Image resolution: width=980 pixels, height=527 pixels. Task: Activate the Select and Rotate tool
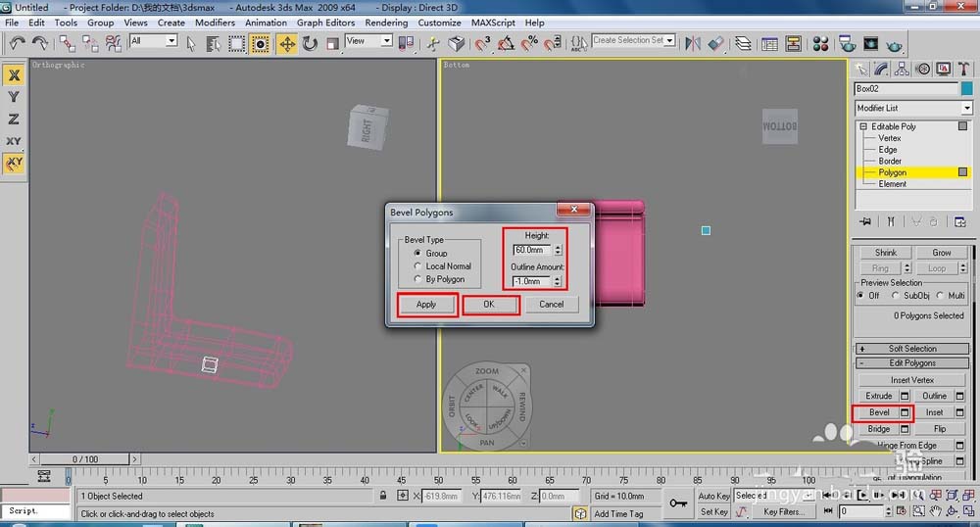pos(310,43)
